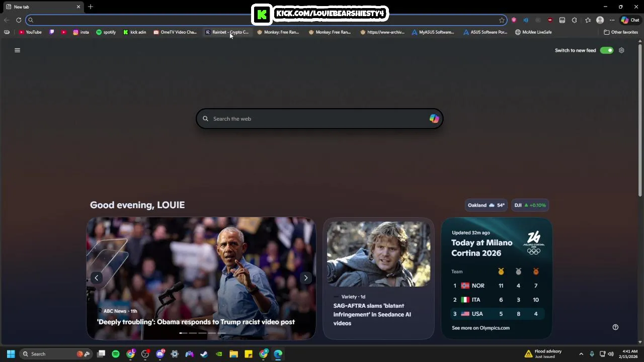The width and height of the screenshot is (644, 362).
Task: Close the New tab tab
Action: (78, 7)
